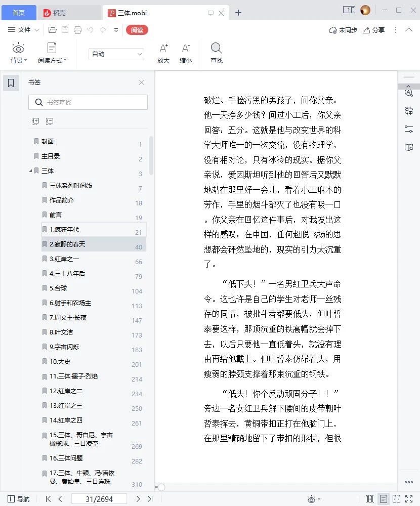Open the three-dot more options menu
Image resolution: width=420 pixels, height=506 pixels.
396,30
